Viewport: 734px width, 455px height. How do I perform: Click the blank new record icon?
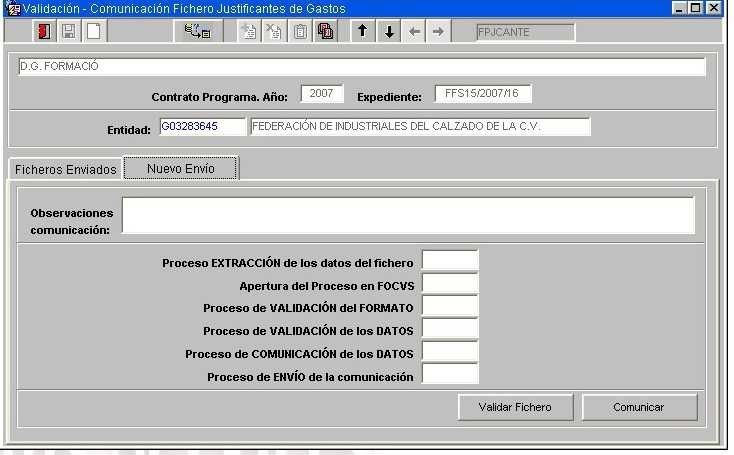tap(93, 32)
